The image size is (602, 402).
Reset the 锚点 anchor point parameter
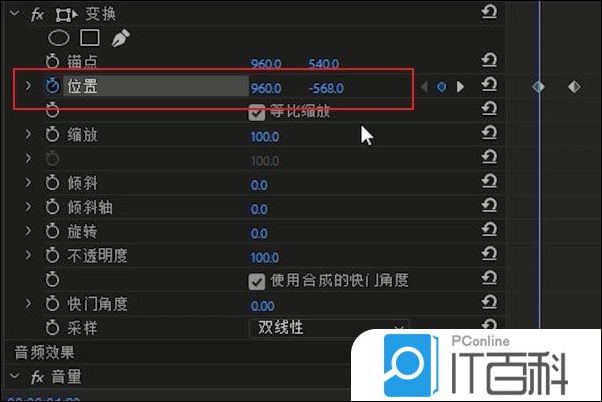[489, 60]
